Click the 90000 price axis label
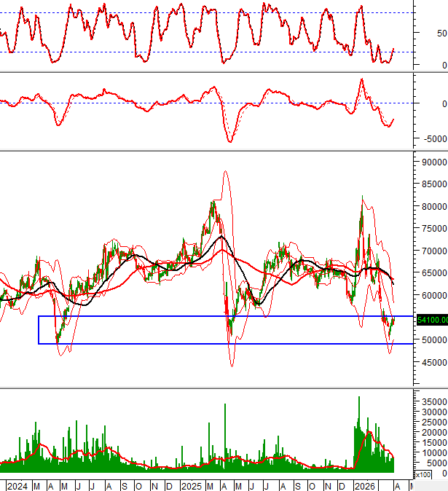This screenshot has height=491, width=448. click(x=433, y=162)
